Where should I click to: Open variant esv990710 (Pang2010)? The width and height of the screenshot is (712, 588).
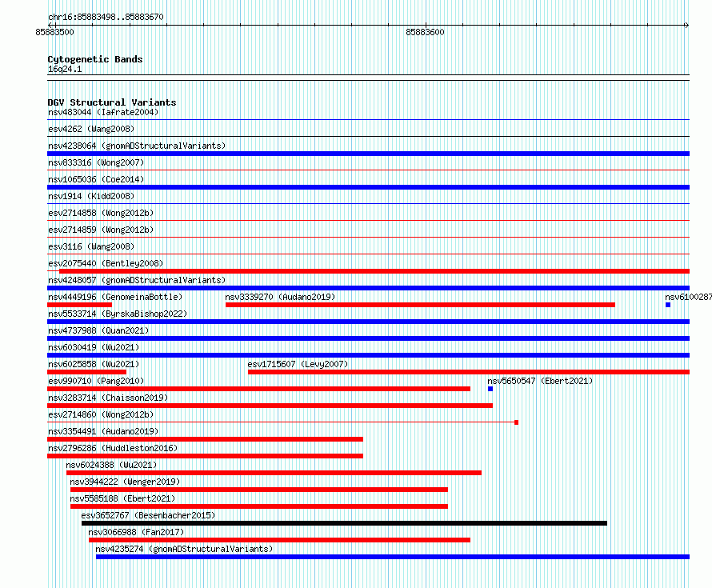(96, 381)
